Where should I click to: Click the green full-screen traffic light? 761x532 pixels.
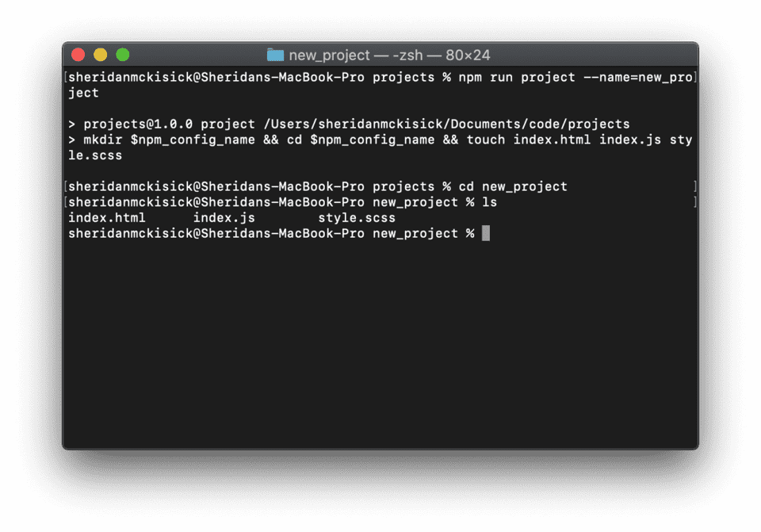124,55
